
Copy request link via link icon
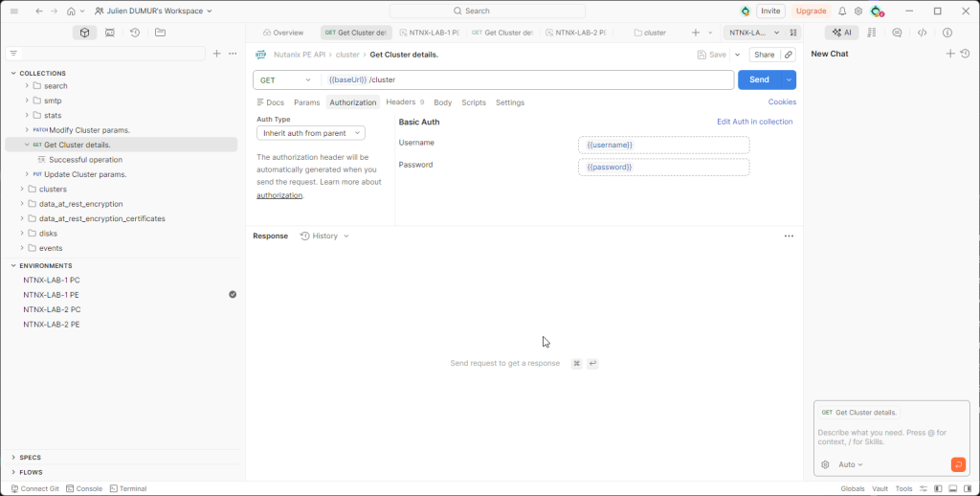pos(789,55)
